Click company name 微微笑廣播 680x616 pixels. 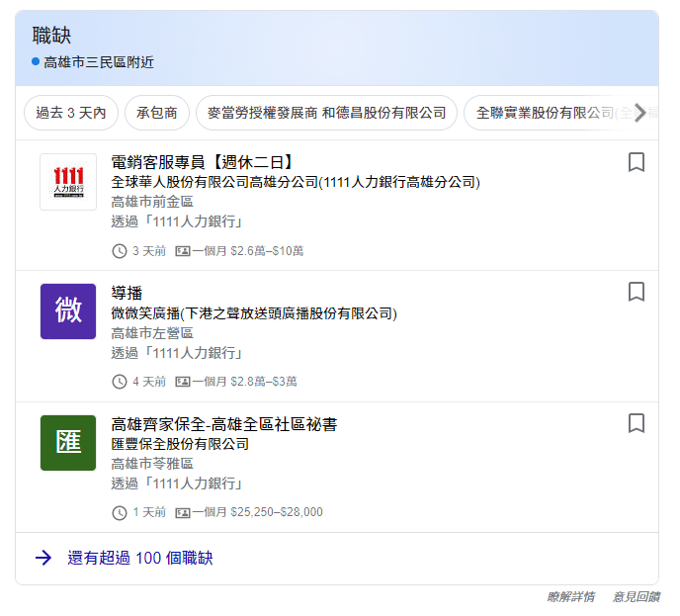click(x=254, y=313)
